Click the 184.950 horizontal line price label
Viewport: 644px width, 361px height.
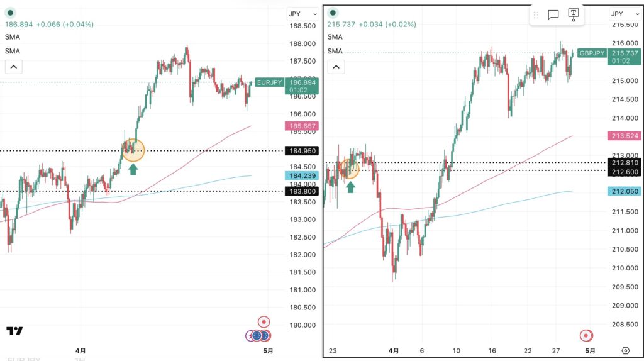(302, 151)
